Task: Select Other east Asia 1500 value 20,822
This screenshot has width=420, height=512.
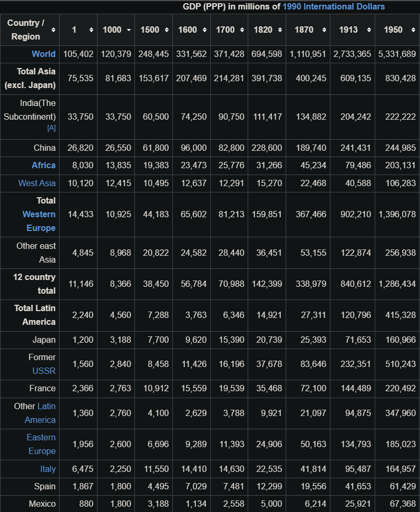Action: (156, 253)
